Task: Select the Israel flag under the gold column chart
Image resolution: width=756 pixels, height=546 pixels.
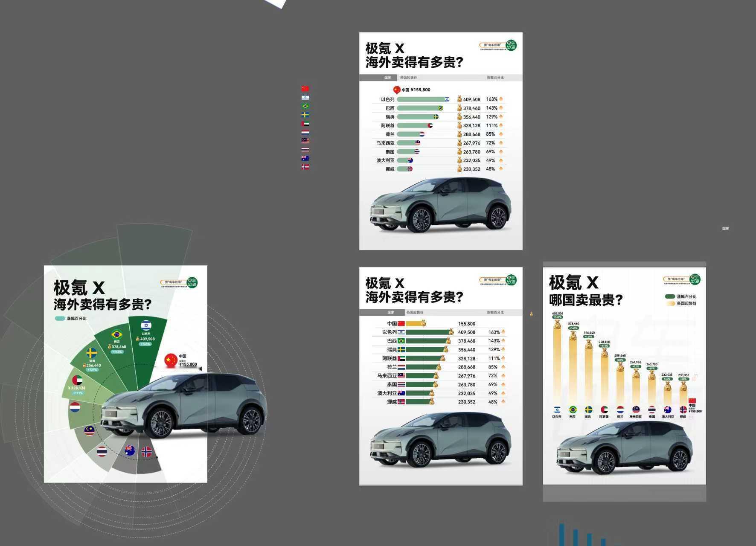Action: [557, 409]
